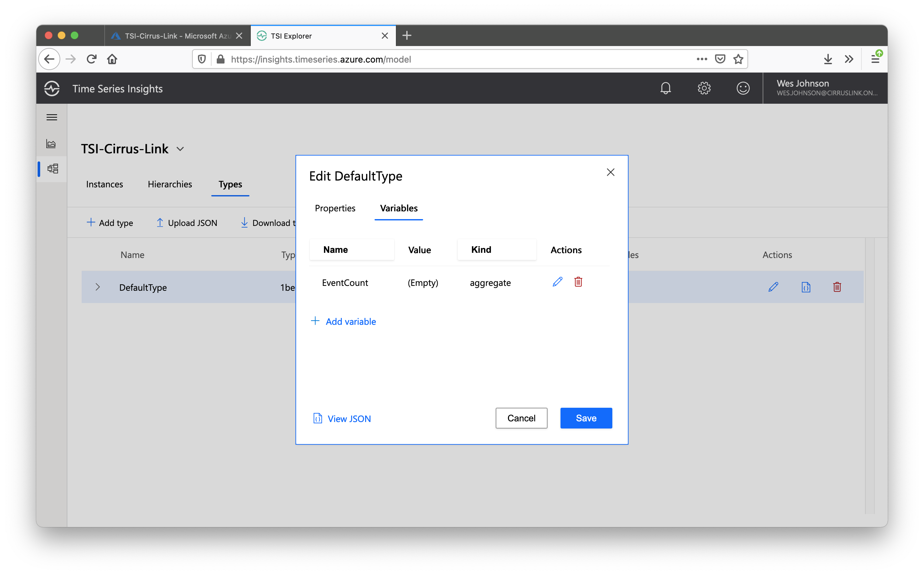Click the edit pencil for EventCount variable
Viewport: 924px width, 575px height.
coord(557,282)
